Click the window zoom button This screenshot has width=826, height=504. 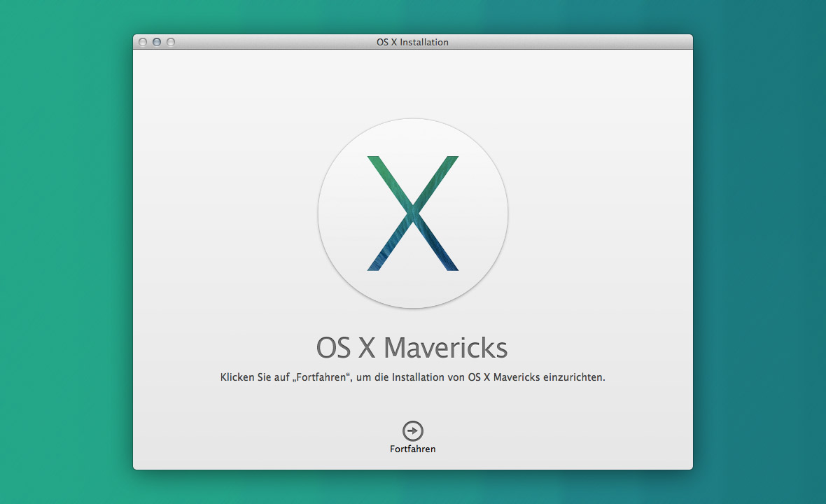pos(171,42)
